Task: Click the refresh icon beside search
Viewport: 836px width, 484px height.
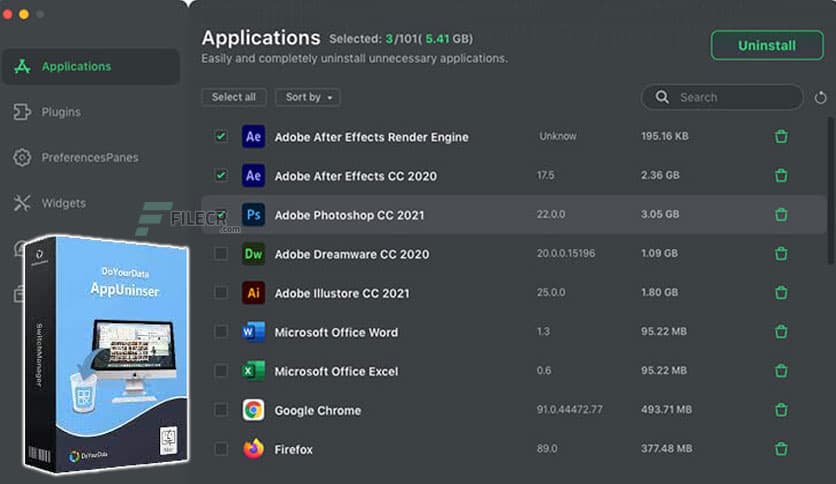Action: (821, 98)
